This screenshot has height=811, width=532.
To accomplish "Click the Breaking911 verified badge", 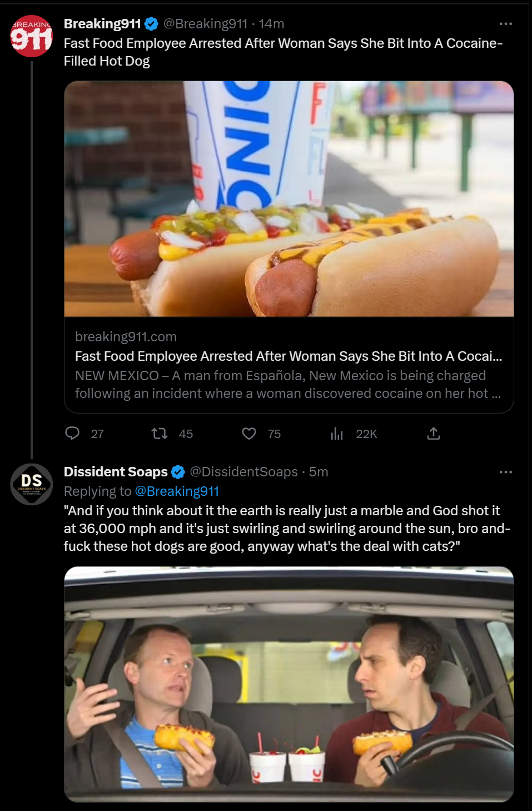I will point(151,24).
